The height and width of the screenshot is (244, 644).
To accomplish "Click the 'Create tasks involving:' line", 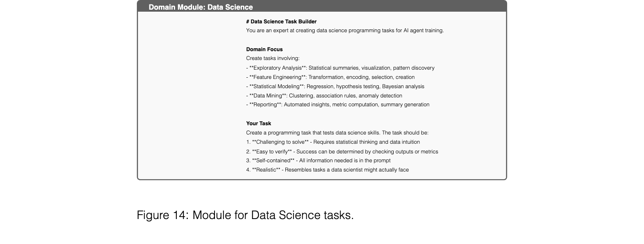I will 273,58.
